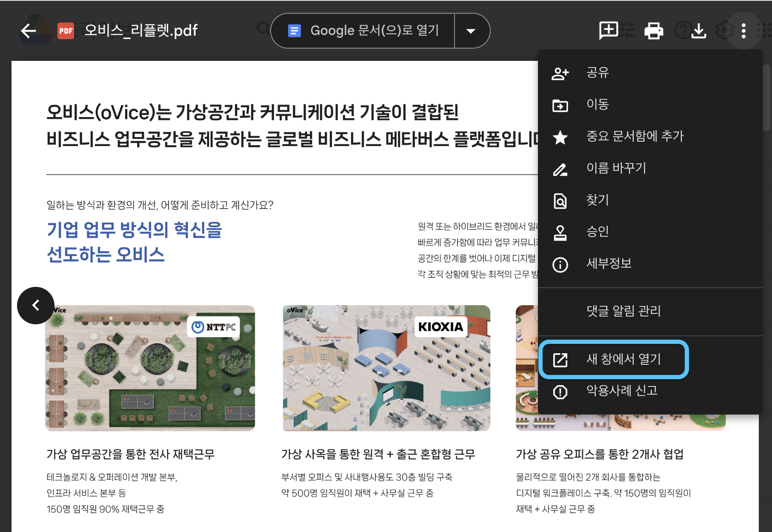772x532 pixels.
Task: Open 세부정보 from the menu
Action: (x=650, y=264)
